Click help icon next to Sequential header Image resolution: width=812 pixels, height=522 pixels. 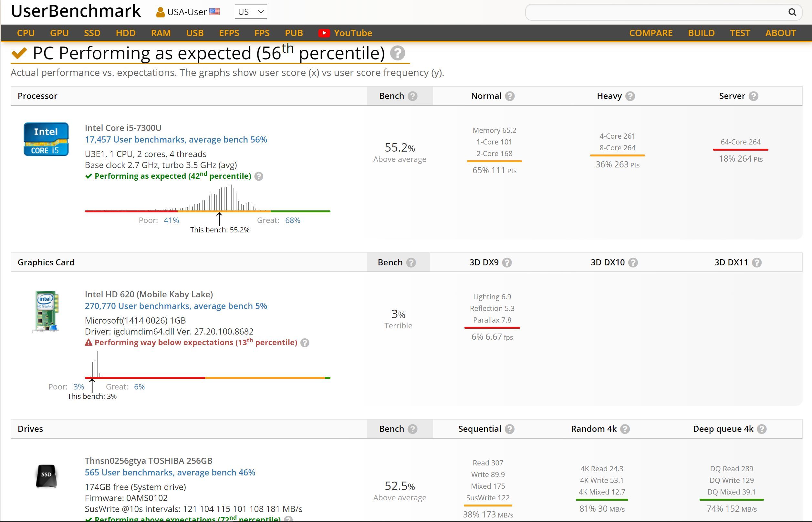[510, 429]
